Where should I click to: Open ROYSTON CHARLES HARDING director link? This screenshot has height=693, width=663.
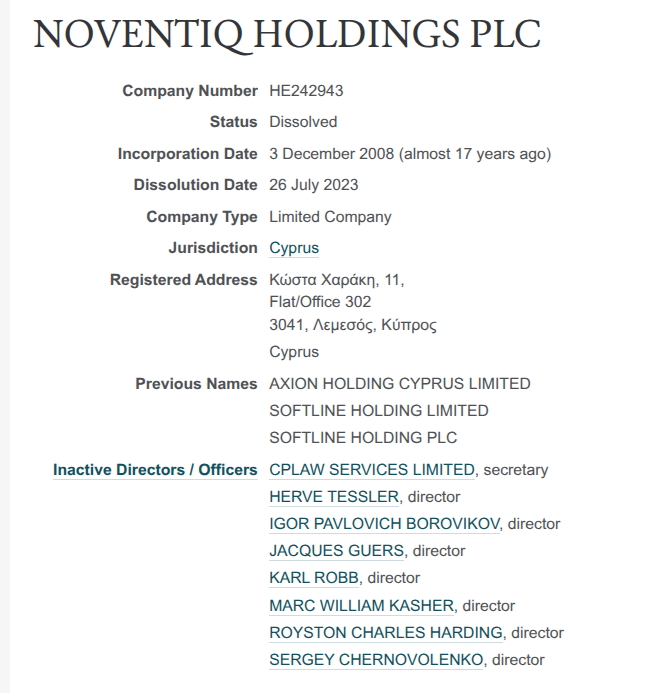coord(386,632)
